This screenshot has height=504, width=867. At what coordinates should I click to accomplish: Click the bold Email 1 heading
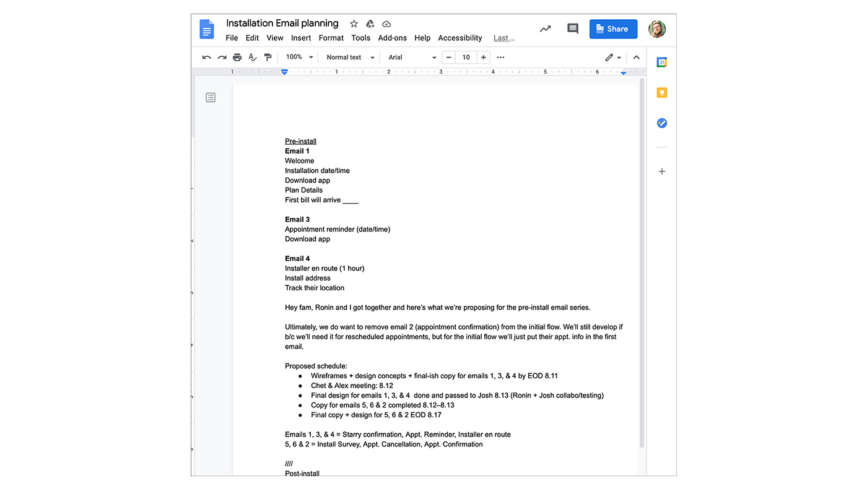[x=297, y=151]
